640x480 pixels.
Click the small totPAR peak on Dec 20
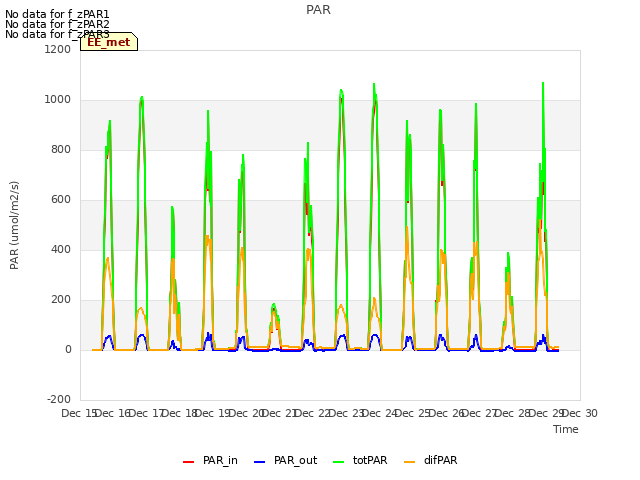tap(274, 304)
